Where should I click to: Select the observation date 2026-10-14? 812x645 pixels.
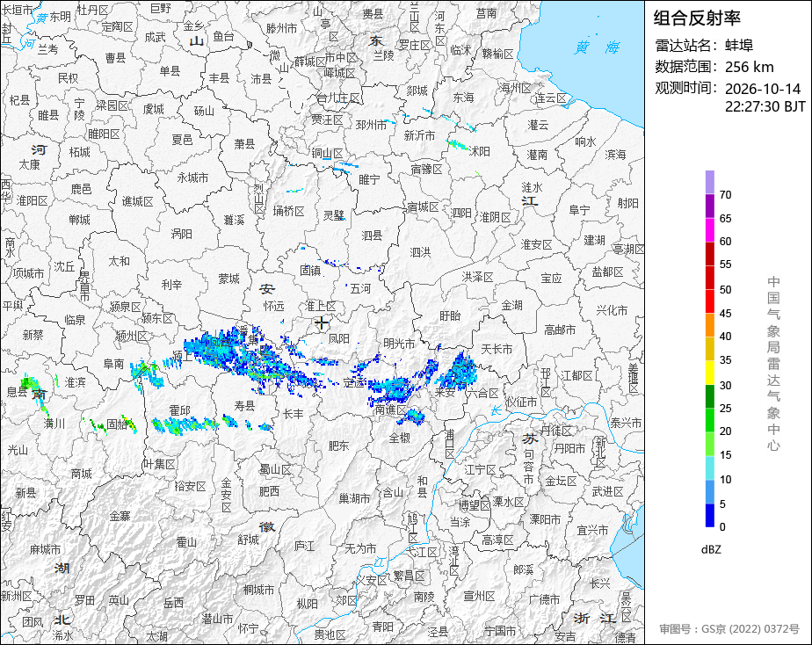coord(763,89)
